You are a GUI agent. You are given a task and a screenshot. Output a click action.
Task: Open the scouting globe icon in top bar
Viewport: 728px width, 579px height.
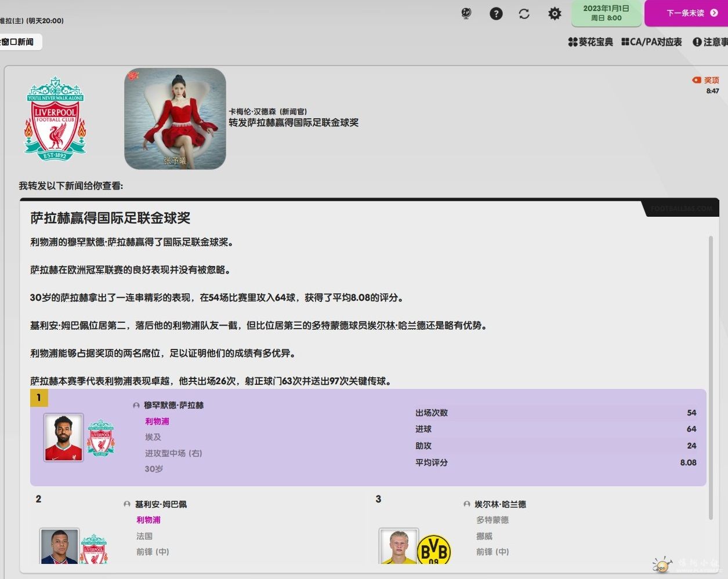tap(466, 13)
